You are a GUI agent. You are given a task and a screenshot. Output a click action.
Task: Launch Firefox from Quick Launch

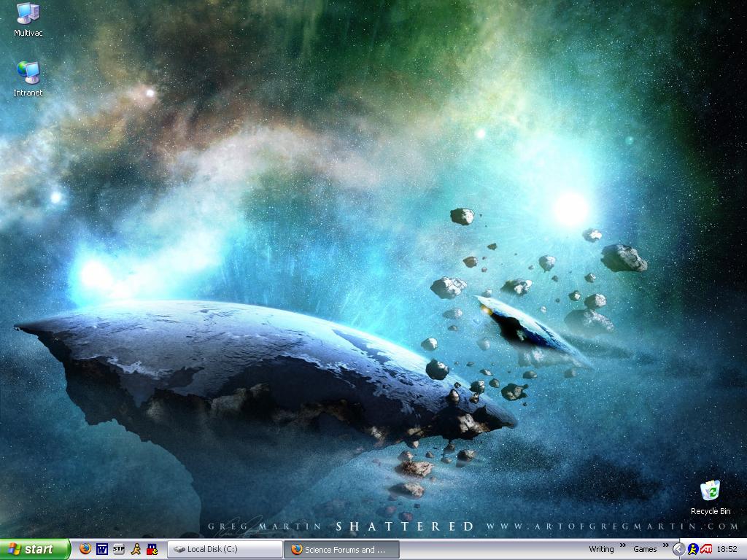tap(85, 549)
